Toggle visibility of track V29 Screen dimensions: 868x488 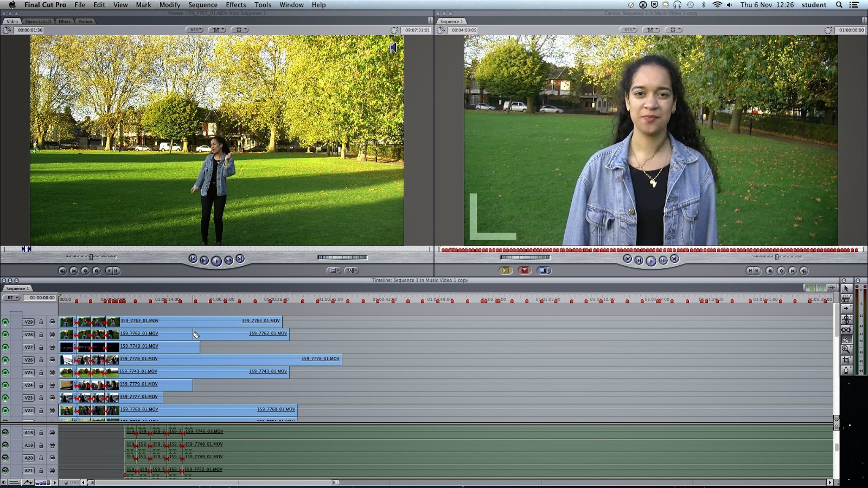5,322
